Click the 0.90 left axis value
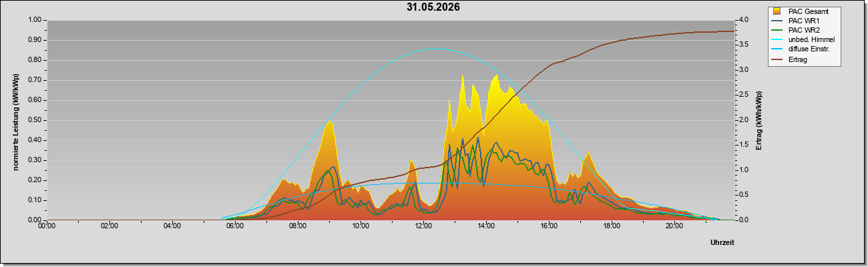The image size is (868, 267). pyautogui.click(x=35, y=40)
